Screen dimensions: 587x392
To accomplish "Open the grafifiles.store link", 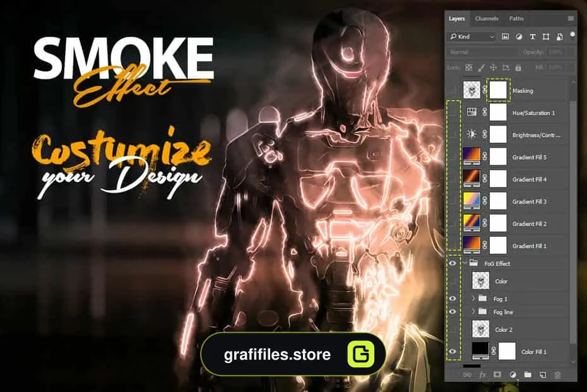I will pyautogui.click(x=293, y=354).
